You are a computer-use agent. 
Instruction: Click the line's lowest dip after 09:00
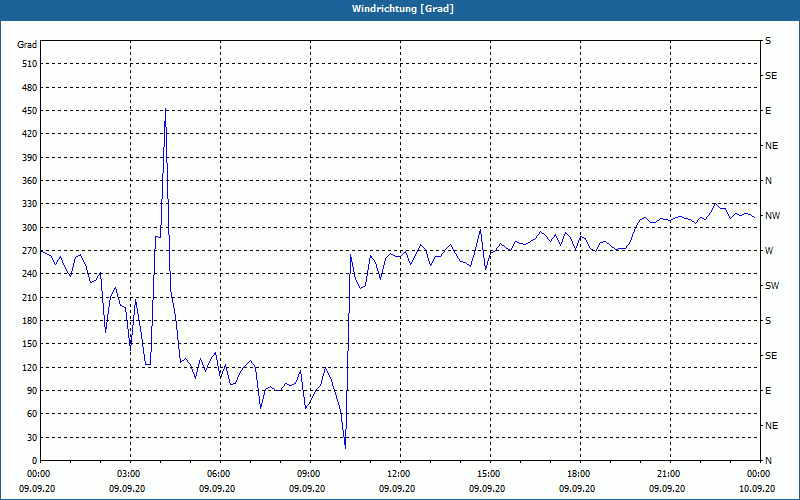(x=345, y=448)
